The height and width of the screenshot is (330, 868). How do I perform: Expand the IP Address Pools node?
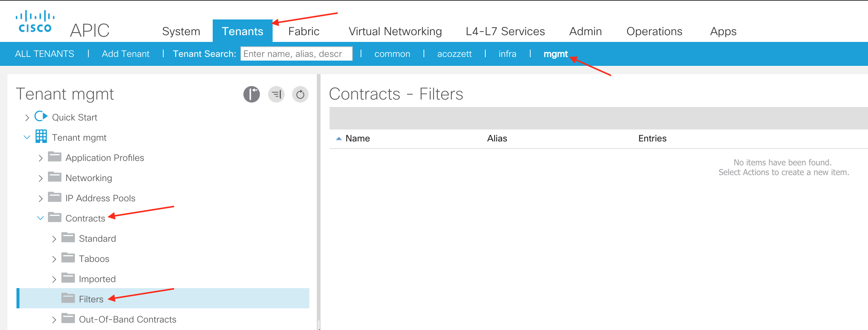[x=40, y=199]
